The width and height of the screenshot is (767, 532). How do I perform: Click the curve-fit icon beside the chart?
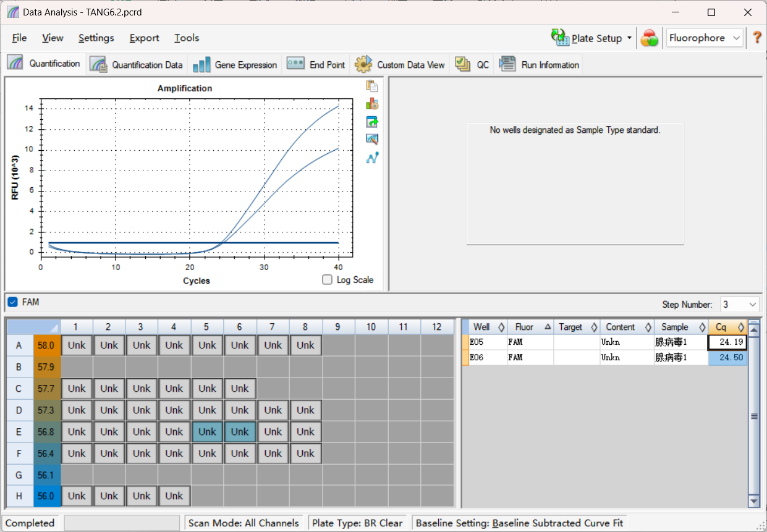tap(372, 158)
